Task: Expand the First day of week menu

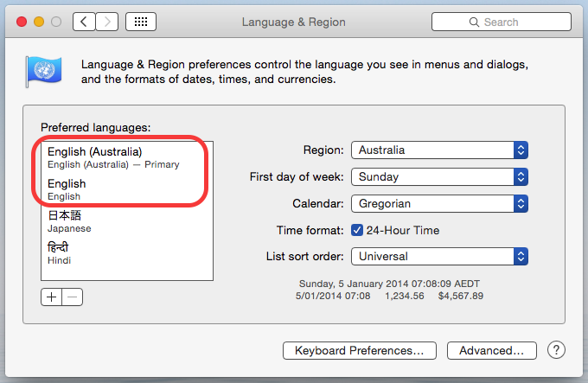Action: tap(439, 176)
